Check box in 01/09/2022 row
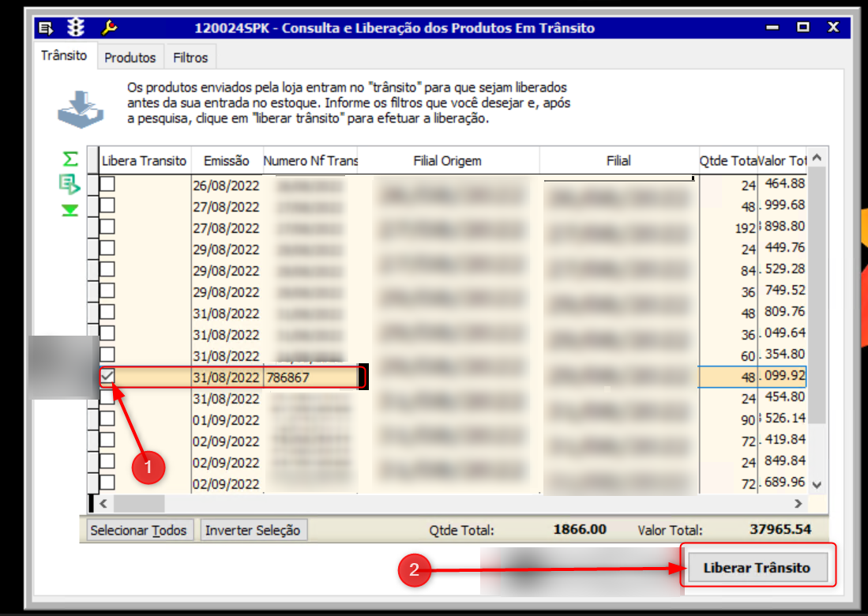 point(107,419)
